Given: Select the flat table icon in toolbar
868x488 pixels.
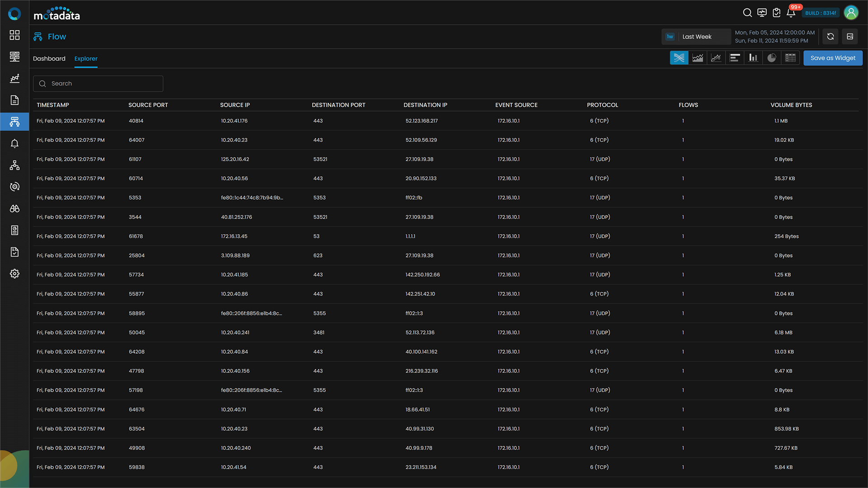Looking at the screenshot, I should coord(791,58).
